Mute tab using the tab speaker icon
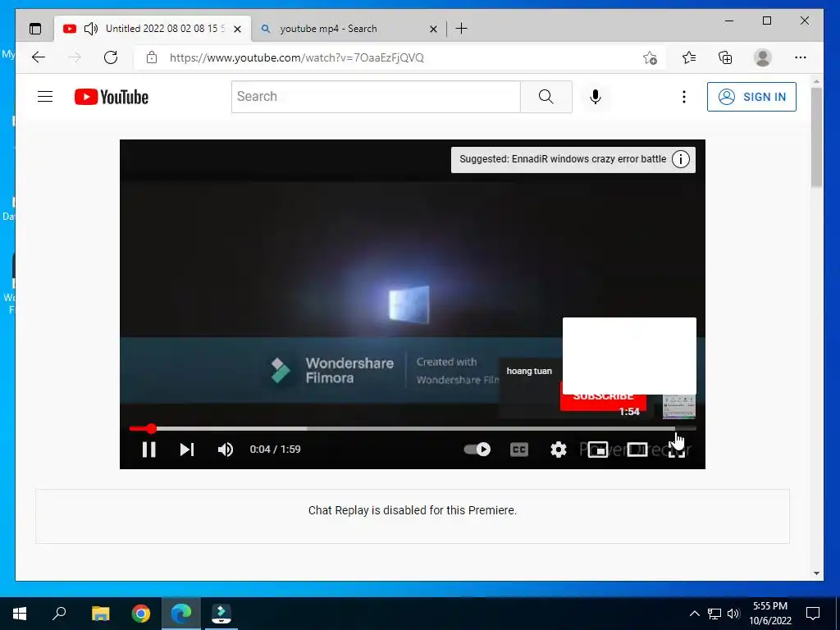 tap(91, 29)
